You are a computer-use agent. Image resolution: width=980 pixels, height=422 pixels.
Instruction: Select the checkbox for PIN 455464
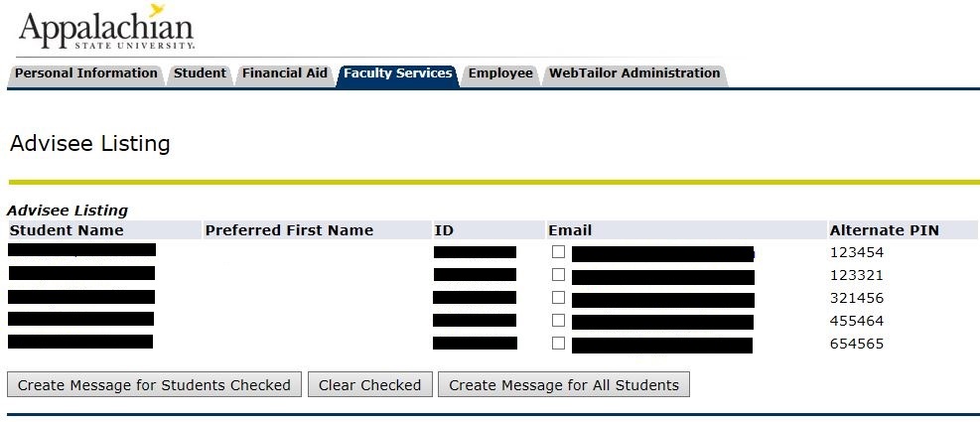coord(558,320)
